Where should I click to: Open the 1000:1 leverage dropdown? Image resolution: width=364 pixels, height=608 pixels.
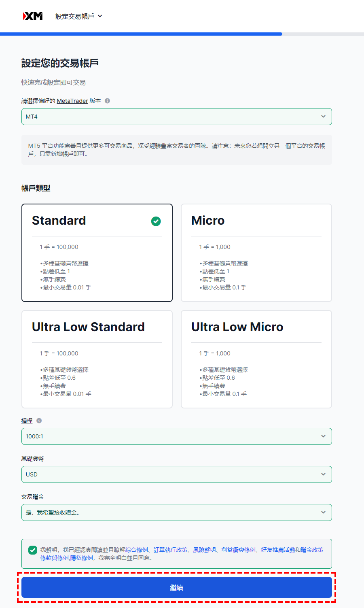point(177,436)
